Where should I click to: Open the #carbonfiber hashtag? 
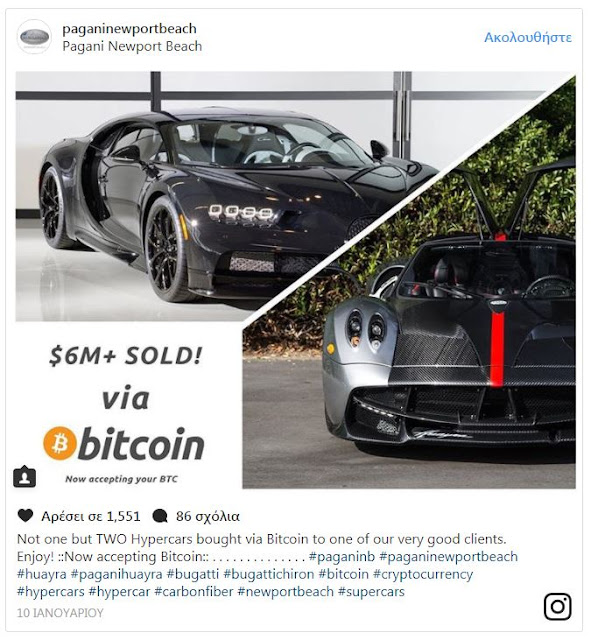pos(194,591)
